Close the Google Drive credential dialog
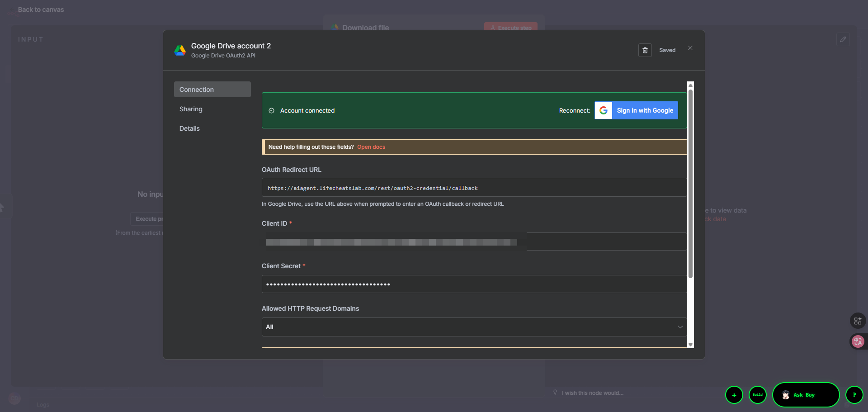The width and height of the screenshot is (868, 412). point(690,48)
